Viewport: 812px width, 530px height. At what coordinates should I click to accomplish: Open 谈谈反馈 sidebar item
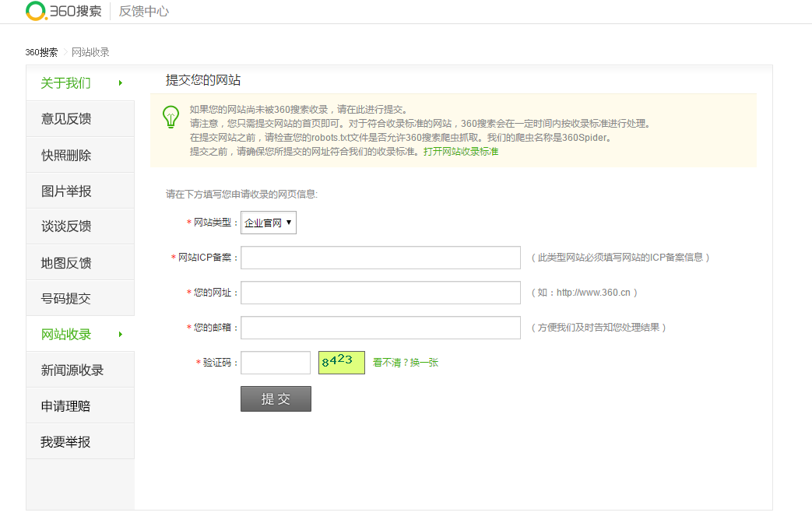click(x=66, y=226)
